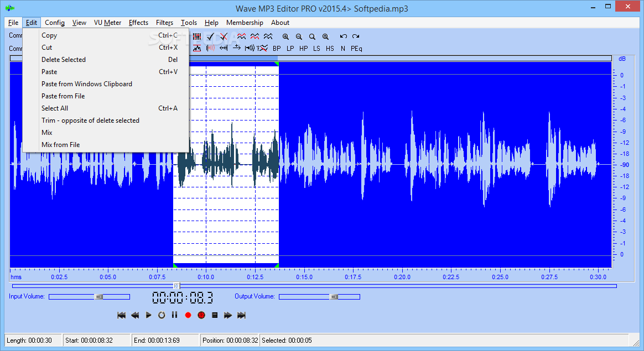The height and width of the screenshot is (351, 644).
Task: Click the red sound waves icon
Action: tap(210, 49)
